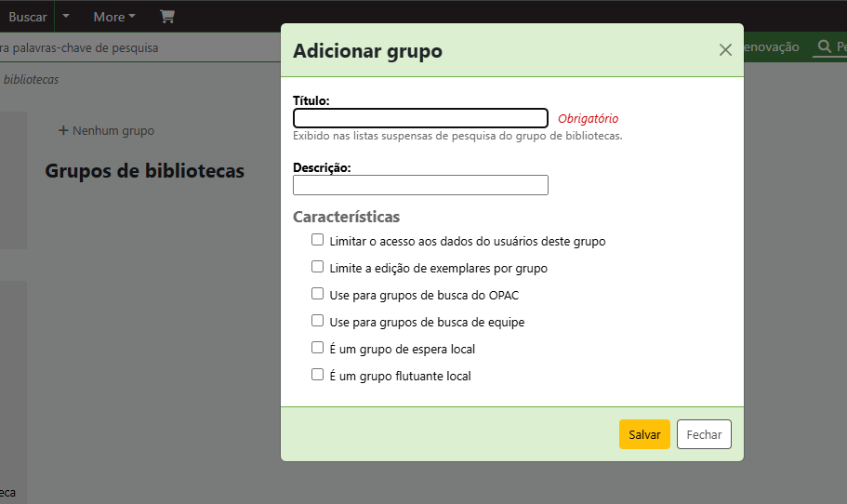Click into the Descrição text field
This screenshot has height=504, width=847.
pyautogui.click(x=420, y=185)
